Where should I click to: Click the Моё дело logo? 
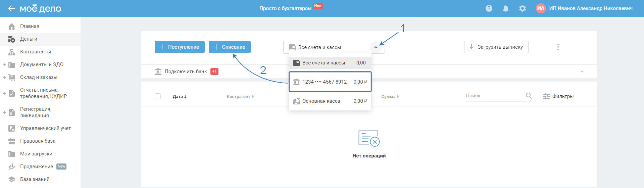click(40, 8)
